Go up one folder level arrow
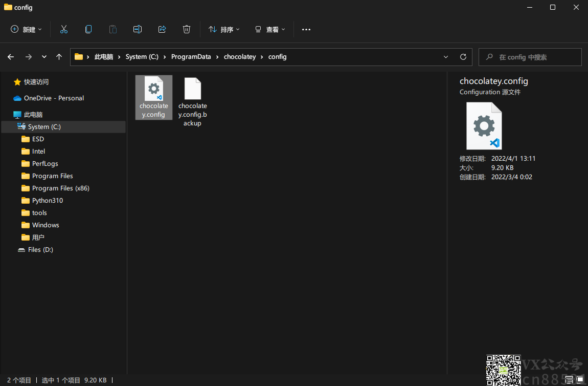This screenshot has width=588, height=386. tap(59, 57)
